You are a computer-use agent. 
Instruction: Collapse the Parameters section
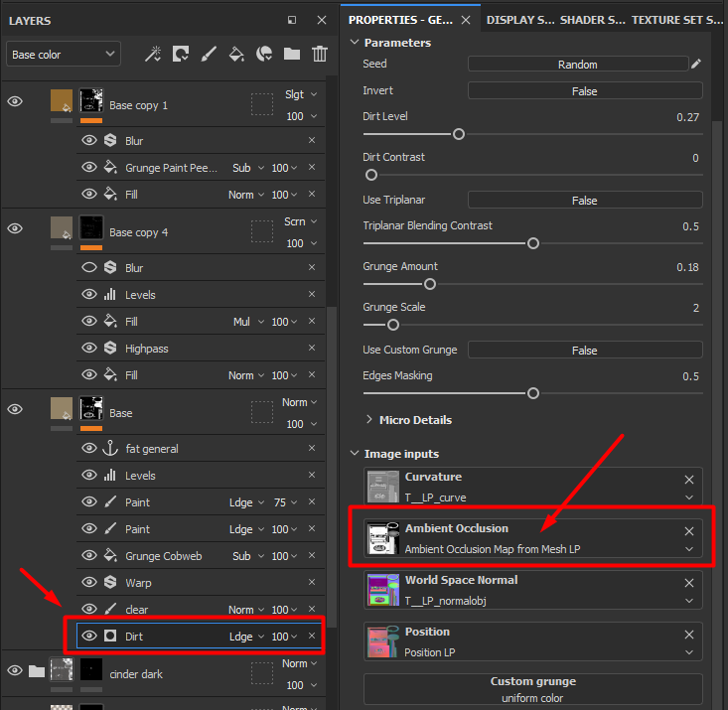pyautogui.click(x=355, y=43)
